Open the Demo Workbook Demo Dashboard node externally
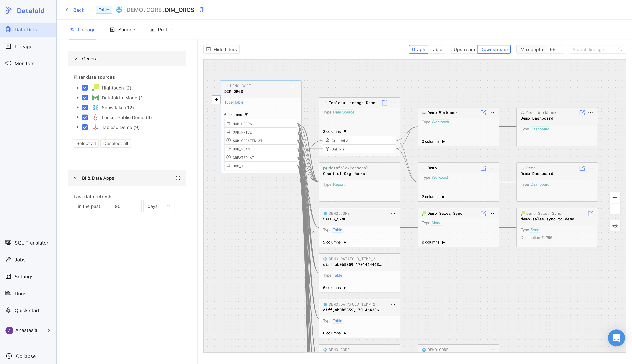The height and width of the screenshot is (364, 632). click(x=582, y=113)
